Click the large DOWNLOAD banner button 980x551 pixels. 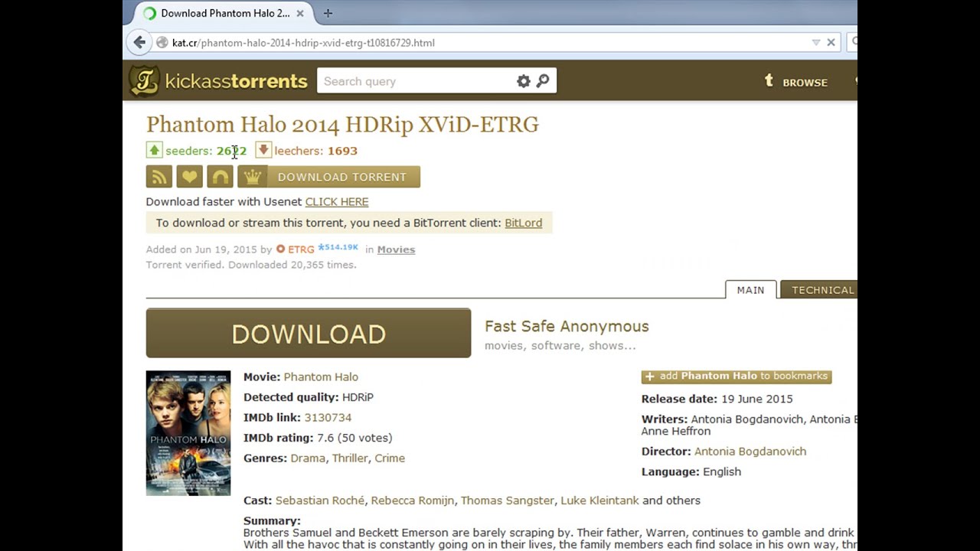point(309,333)
